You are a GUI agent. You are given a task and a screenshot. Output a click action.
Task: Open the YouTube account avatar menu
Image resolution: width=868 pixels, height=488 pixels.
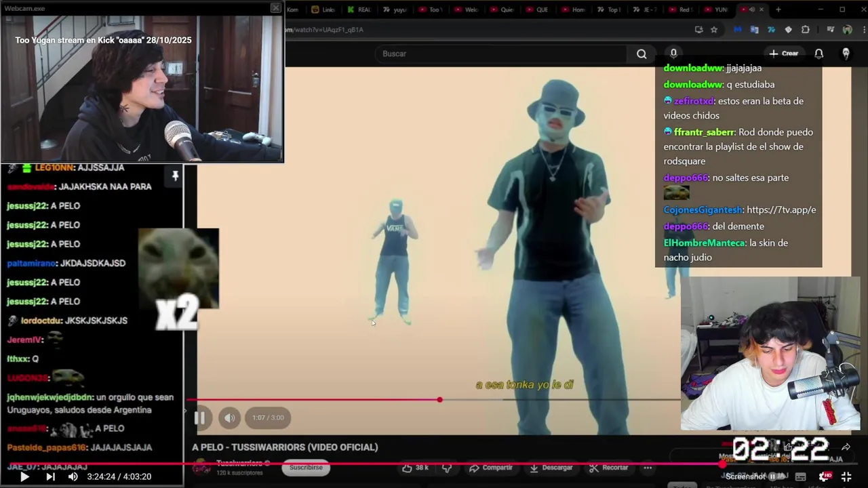[x=846, y=54]
